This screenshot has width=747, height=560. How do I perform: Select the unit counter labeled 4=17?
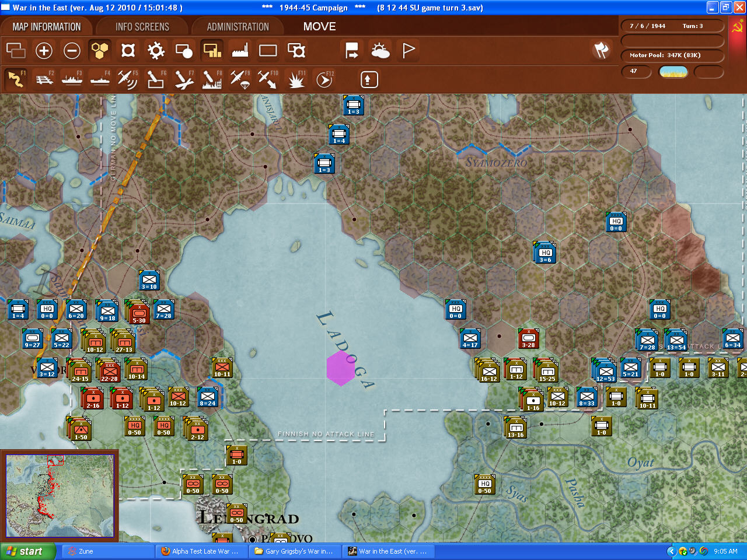tap(470, 339)
